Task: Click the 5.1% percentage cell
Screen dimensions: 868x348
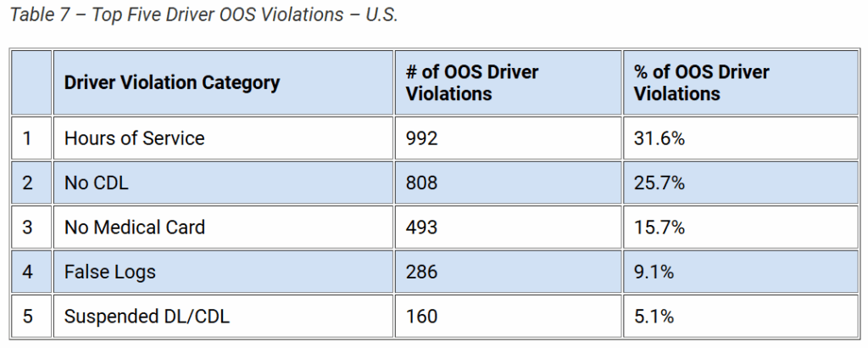Action: (x=654, y=317)
